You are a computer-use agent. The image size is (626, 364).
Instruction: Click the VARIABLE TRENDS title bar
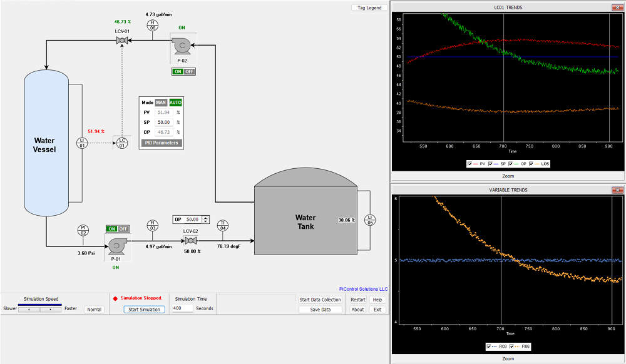pyautogui.click(x=508, y=190)
